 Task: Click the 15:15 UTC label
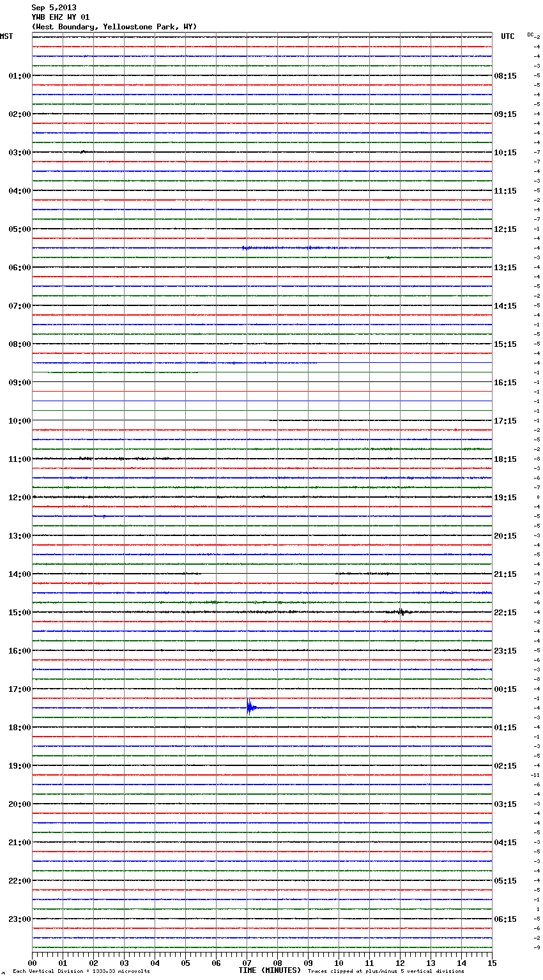(x=505, y=344)
